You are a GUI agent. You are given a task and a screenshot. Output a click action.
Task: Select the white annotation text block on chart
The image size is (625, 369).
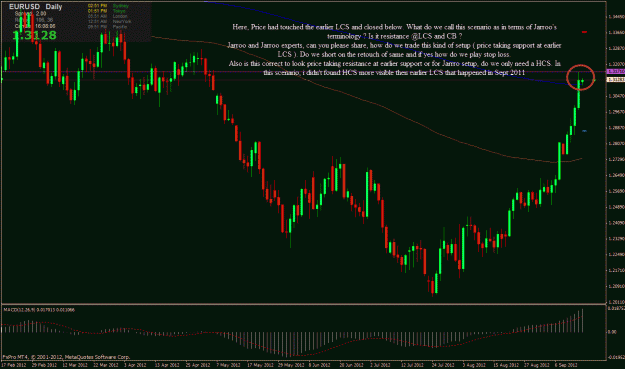tap(395, 50)
